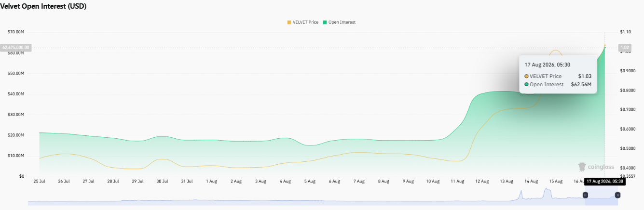Click the $10.00M left axis value
This screenshot has height=210, width=644.
pyautogui.click(x=16, y=156)
